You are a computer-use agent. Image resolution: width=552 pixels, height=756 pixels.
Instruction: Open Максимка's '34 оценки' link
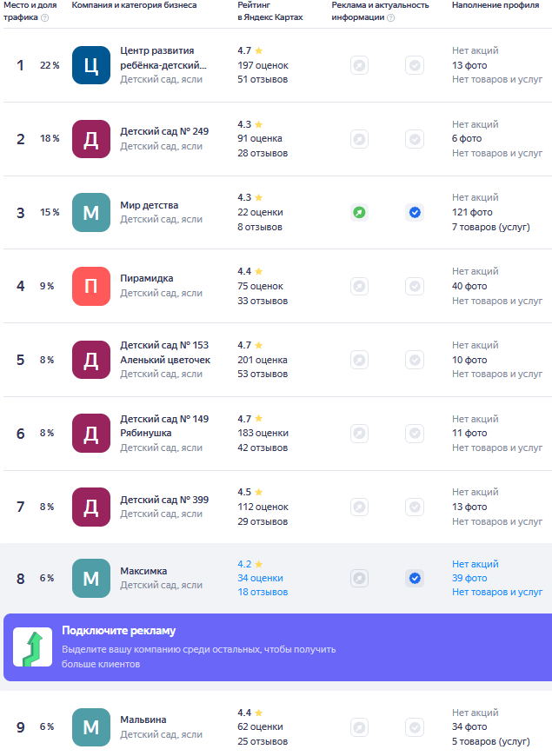(260, 578)
